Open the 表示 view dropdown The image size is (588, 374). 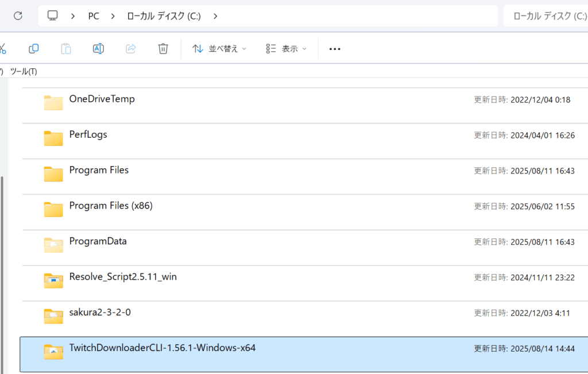pyautogui.click(x=287, y=49)
